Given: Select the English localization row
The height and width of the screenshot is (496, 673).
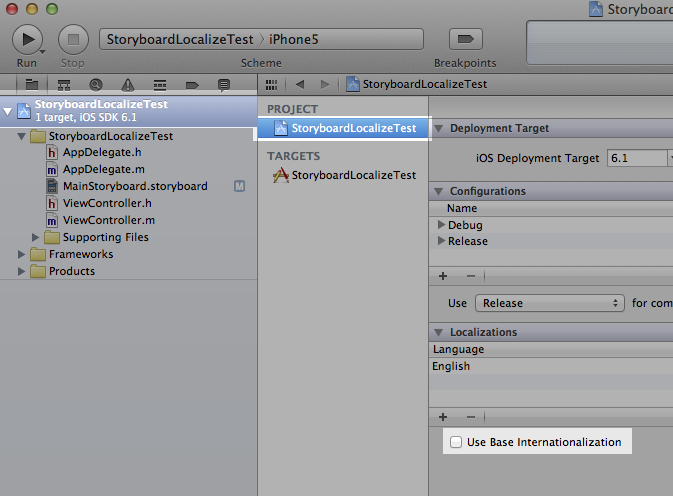Looking at the screenshot, I should click(x=551, y=366).
